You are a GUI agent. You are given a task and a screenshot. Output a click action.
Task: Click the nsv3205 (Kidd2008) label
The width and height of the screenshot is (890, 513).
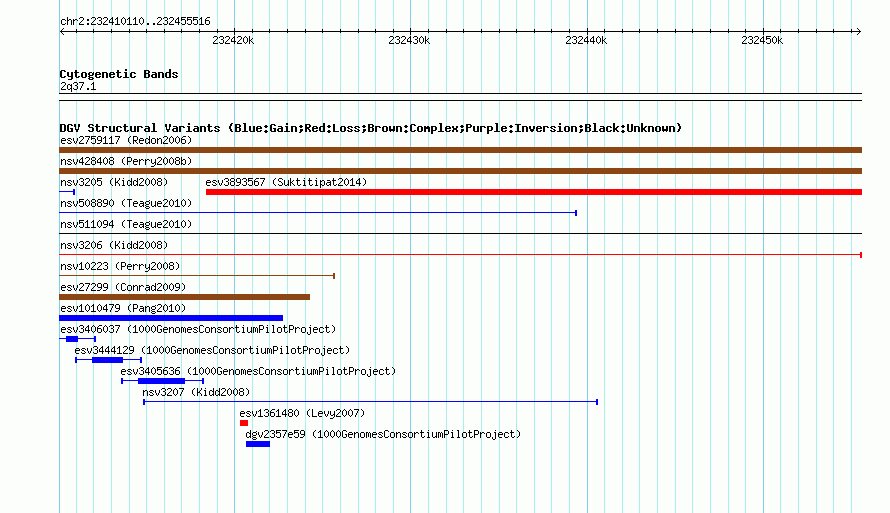click(x=114, y=182)
